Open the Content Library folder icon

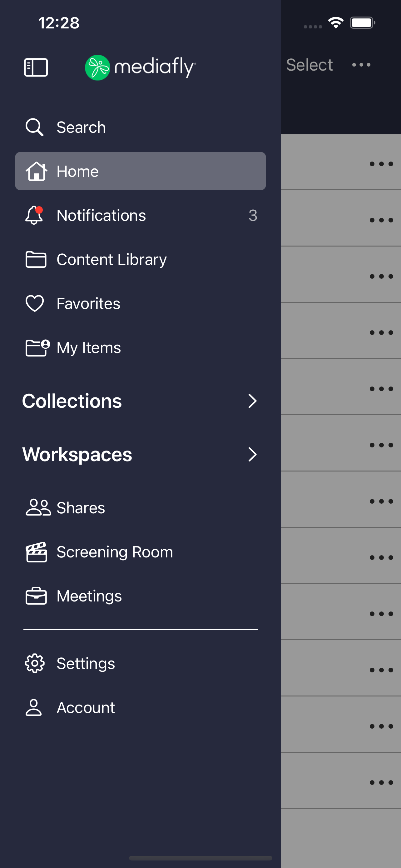(36, 259)
